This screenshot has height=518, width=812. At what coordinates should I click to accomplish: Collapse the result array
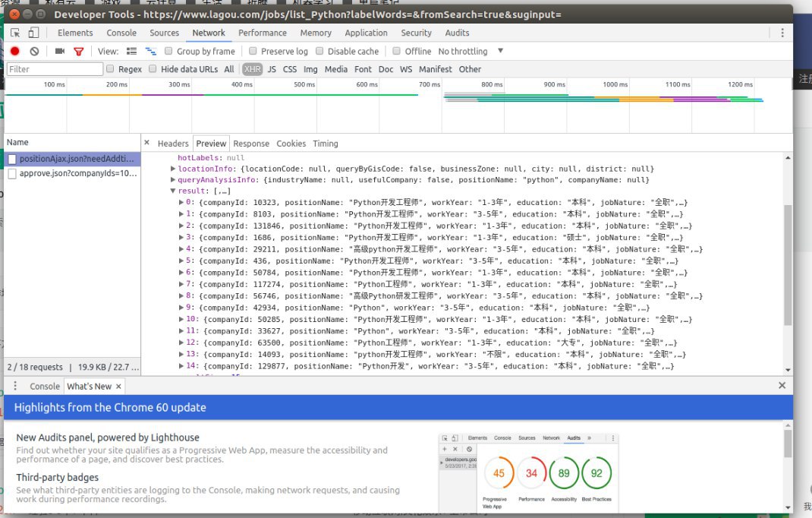click(174, 191)
